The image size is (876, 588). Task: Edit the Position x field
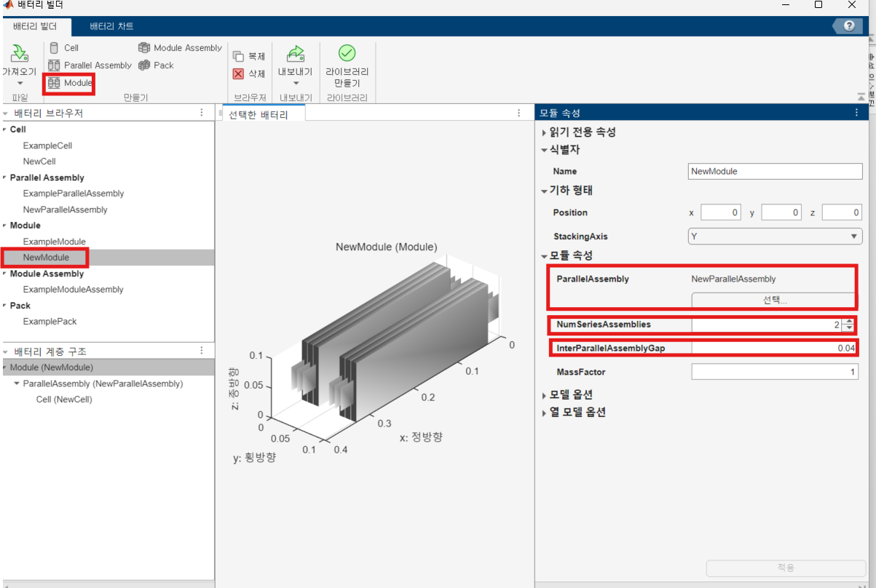[720, 212]
